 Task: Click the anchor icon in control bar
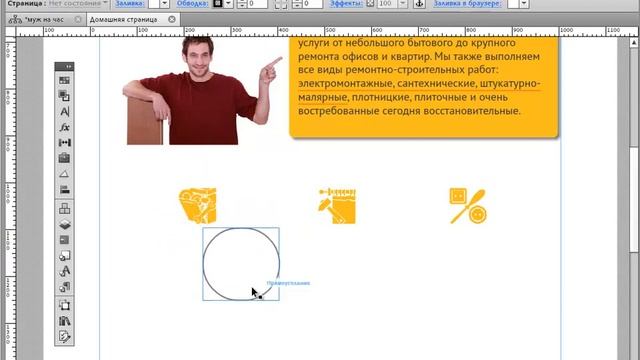coord(419,4)
